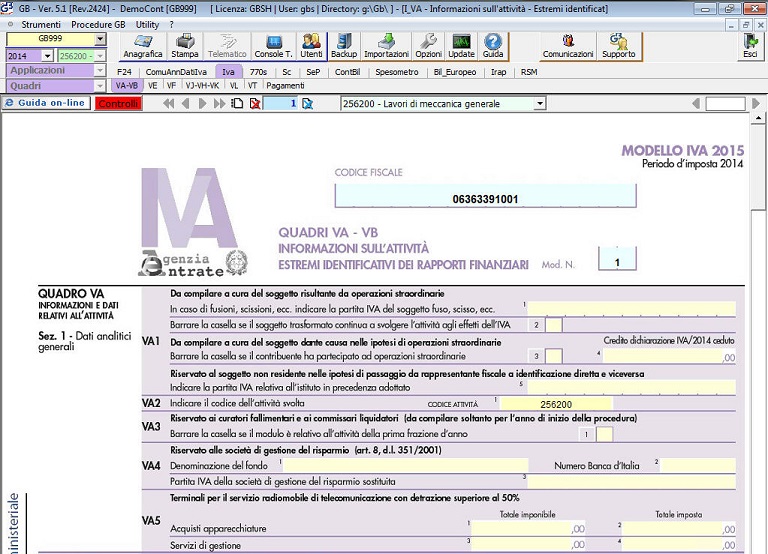Tick VA3 checkbox prima frazione d'anno
The height and width of the screenshot is (554, 768).
click(604, 434)
